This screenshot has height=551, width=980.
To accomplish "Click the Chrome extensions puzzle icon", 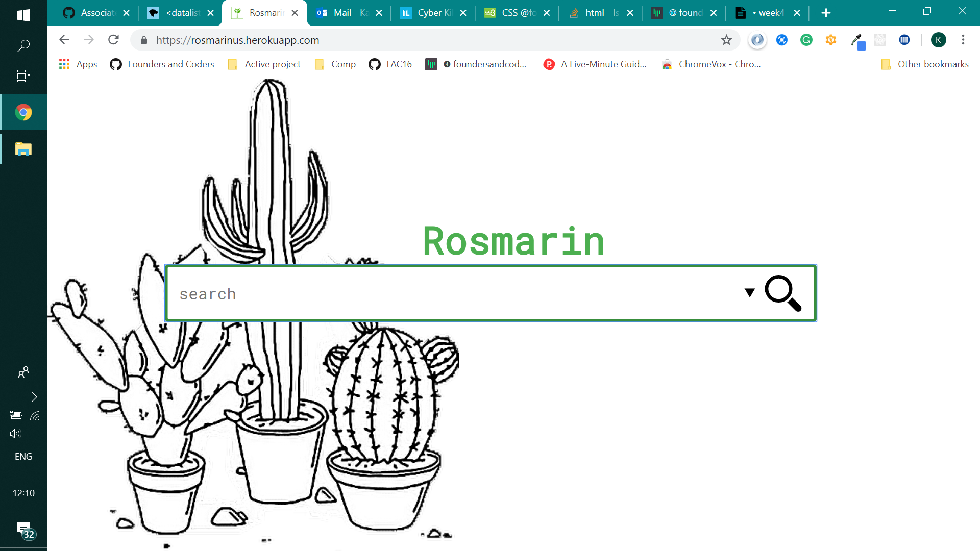I will coord(880,40).
